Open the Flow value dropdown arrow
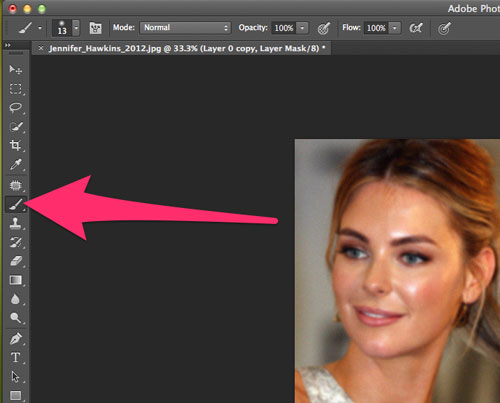 [x=395, y=28]
